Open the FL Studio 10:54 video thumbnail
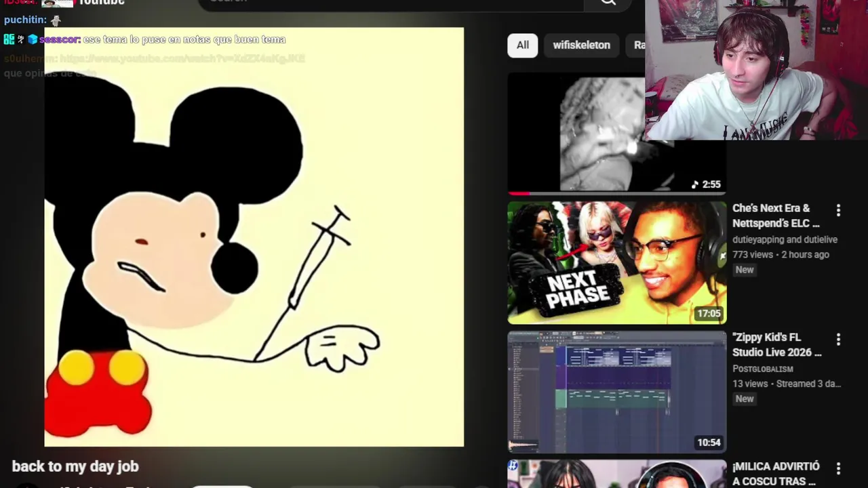This screenshot has height=488, width=868. point(617,392)
